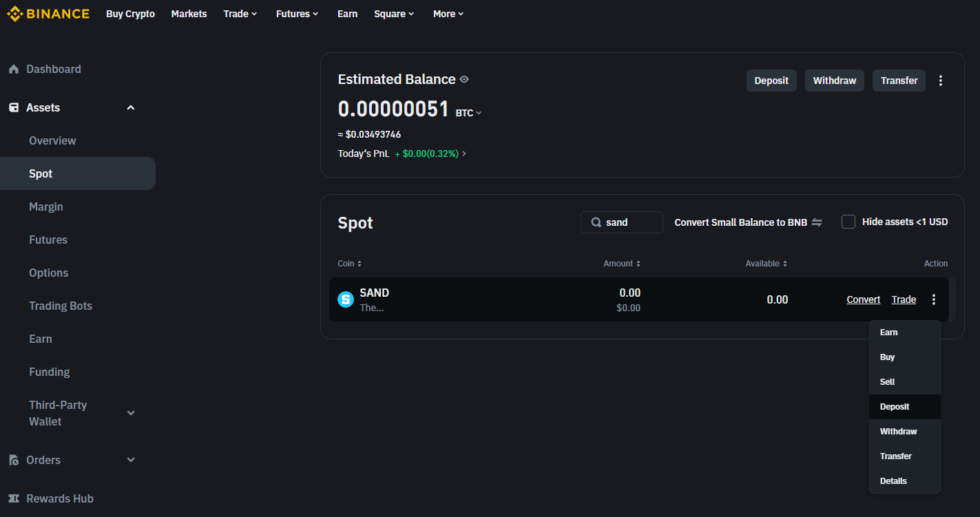Click the Rewards Hub ticket icon
The width and height of the screenshot is (980, 517).
coord(13,499)
